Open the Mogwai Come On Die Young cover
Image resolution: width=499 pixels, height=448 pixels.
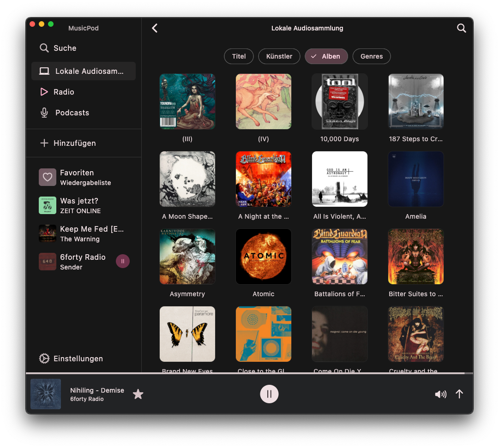click(x=340, y=334)
